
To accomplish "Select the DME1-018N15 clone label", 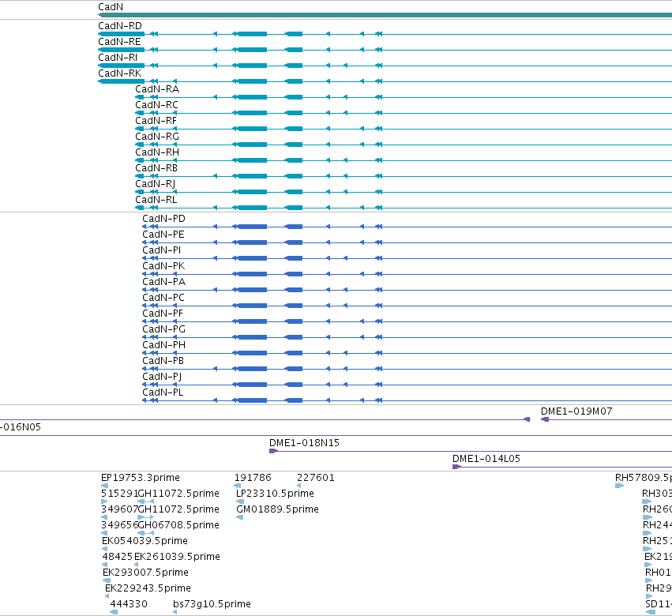I will (x=304, y=443).
